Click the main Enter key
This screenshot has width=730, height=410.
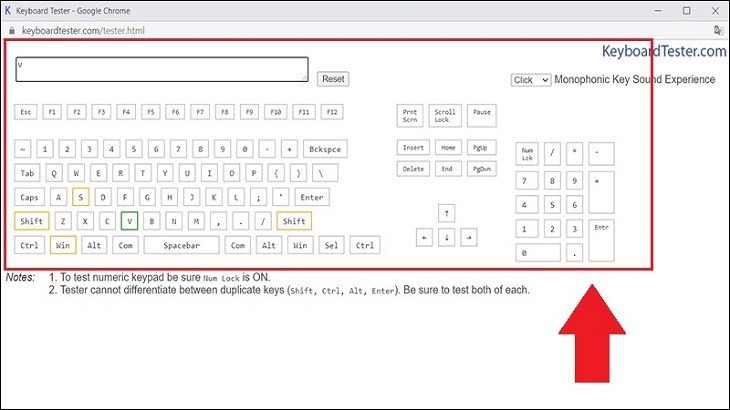pos(312,197)
